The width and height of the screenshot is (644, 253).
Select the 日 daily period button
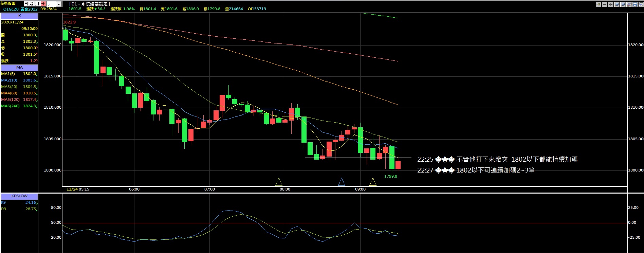click(26, 4)
